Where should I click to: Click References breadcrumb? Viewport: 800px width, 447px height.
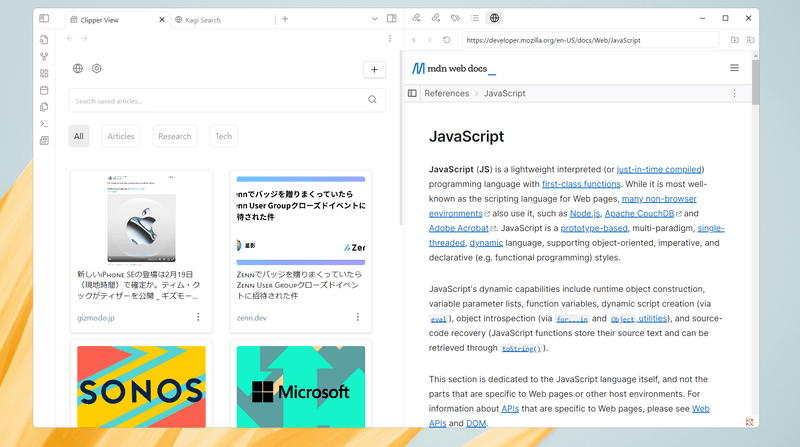pos(446,93)
